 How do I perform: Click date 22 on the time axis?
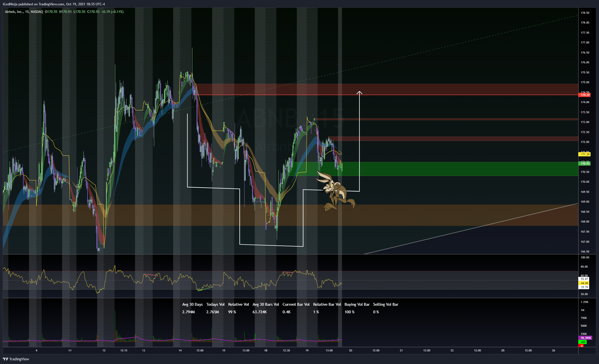coord(452,351)
